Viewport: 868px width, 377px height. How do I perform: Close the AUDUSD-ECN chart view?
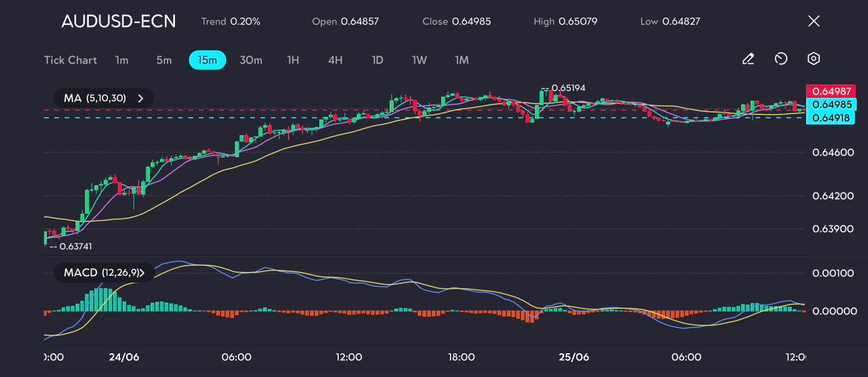[814, 21]
